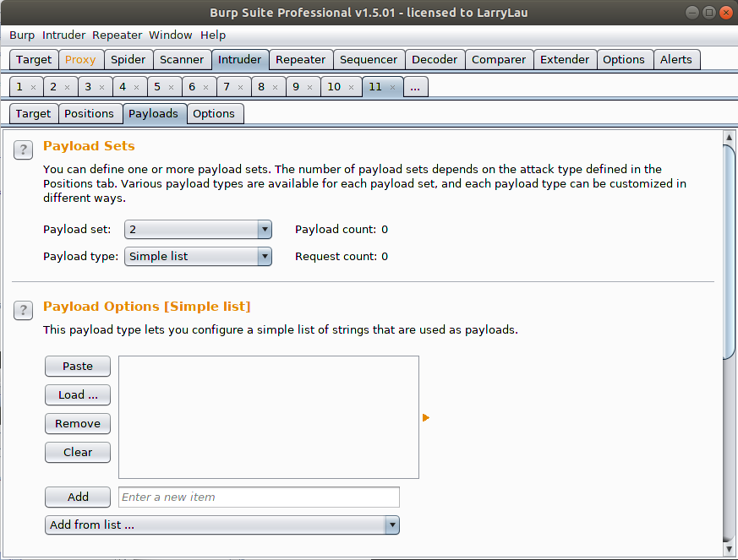
Task: Switch to the Comparer tab
Action: [x=499, y=60]
